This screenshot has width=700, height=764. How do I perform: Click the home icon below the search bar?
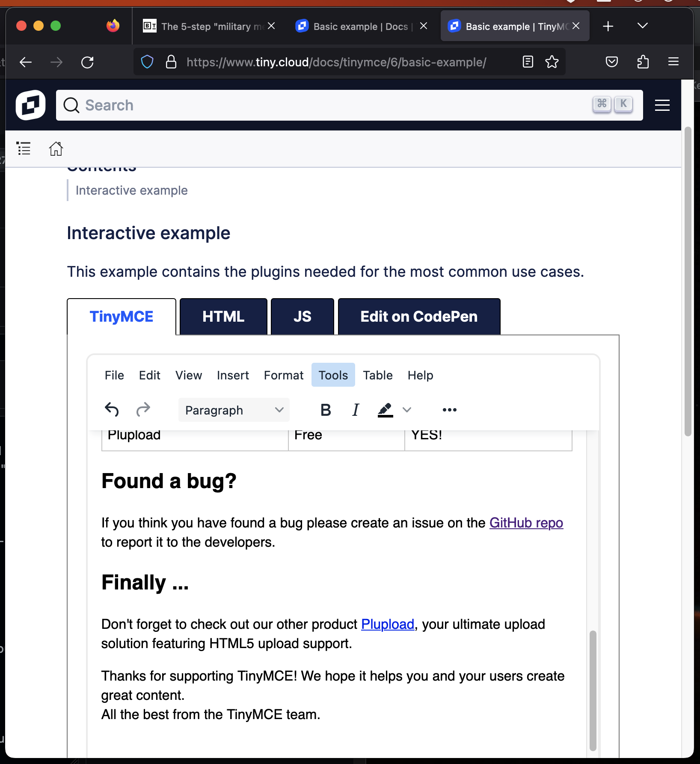click(56, 148)
